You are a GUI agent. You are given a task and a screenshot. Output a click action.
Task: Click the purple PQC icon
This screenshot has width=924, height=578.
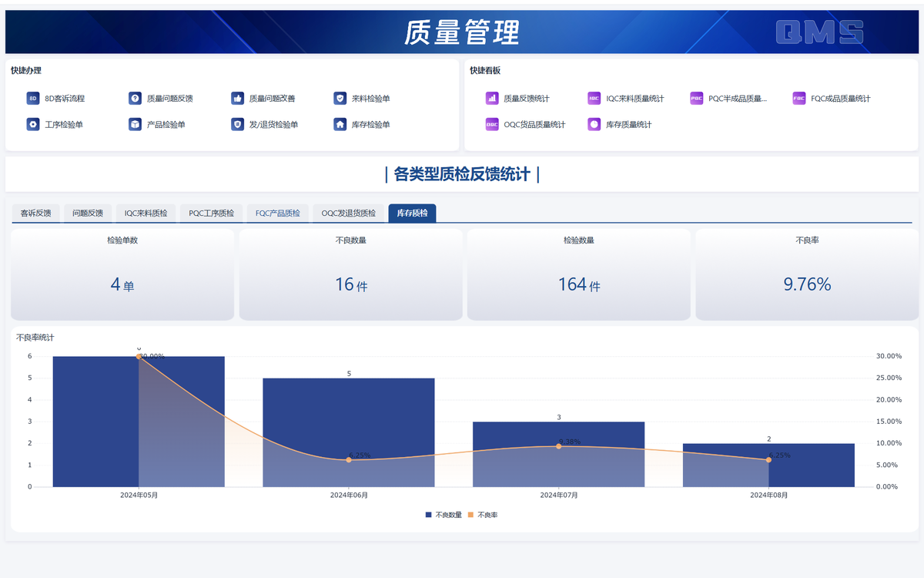pos(697,99)
